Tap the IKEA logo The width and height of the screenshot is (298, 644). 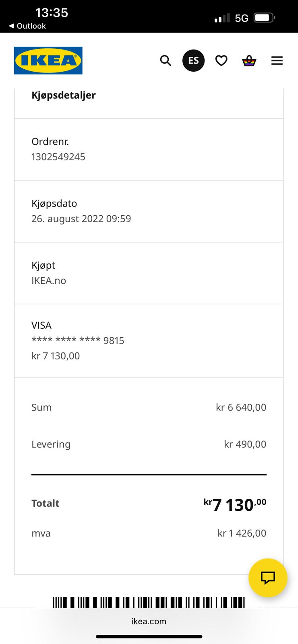[48, 60]
